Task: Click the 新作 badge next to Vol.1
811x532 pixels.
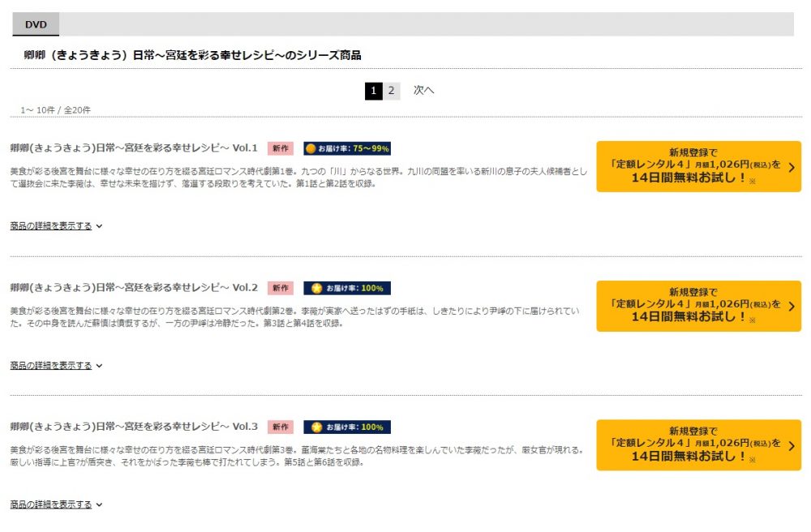Action: tap(281, 148)
